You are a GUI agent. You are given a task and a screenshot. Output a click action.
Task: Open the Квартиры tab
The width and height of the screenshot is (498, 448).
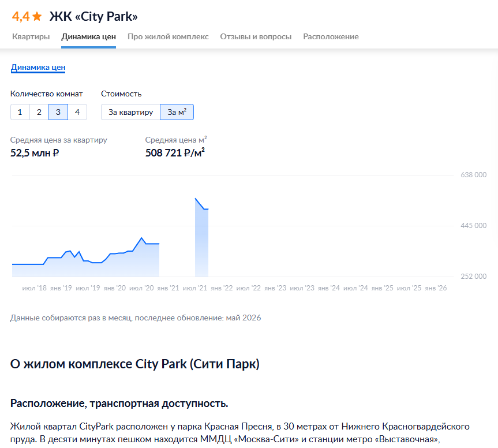[x=31, y=36]
